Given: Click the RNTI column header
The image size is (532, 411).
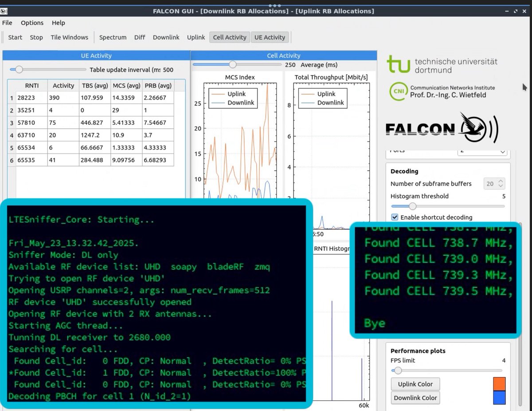Looking at the screenshot, I should click(x=31, y=86).
